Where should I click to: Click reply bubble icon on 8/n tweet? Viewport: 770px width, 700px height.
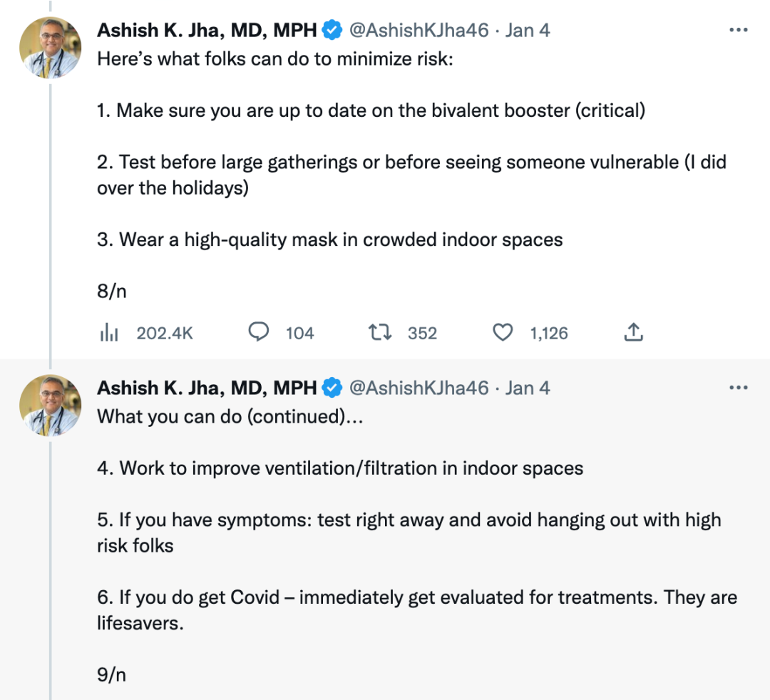[x=258, y=332]
